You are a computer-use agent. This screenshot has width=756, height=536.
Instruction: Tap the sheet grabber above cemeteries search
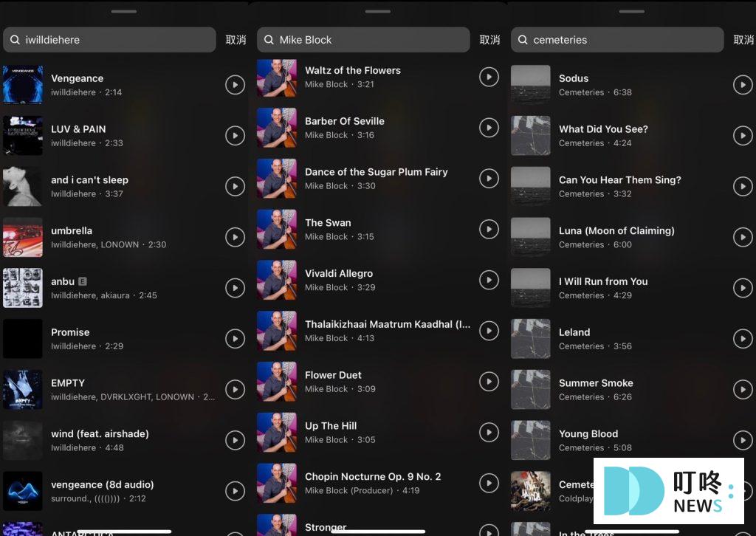(x=632, y=12)
